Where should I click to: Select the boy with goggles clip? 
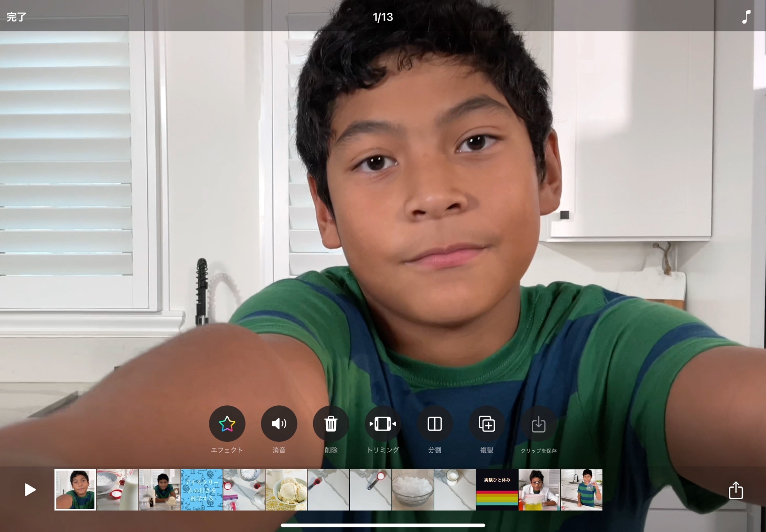point(539,490)
